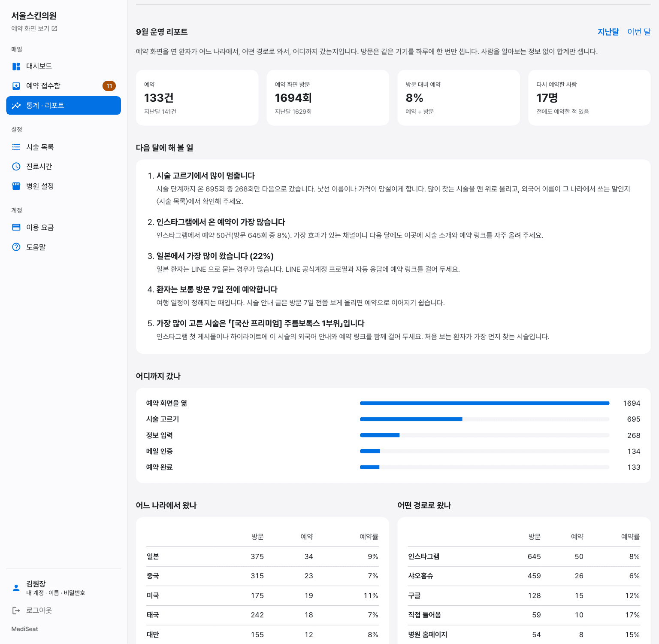Click the dashboard grid icon
The height and width of the screenshot is (644, 659).
[x=16, y=66]
